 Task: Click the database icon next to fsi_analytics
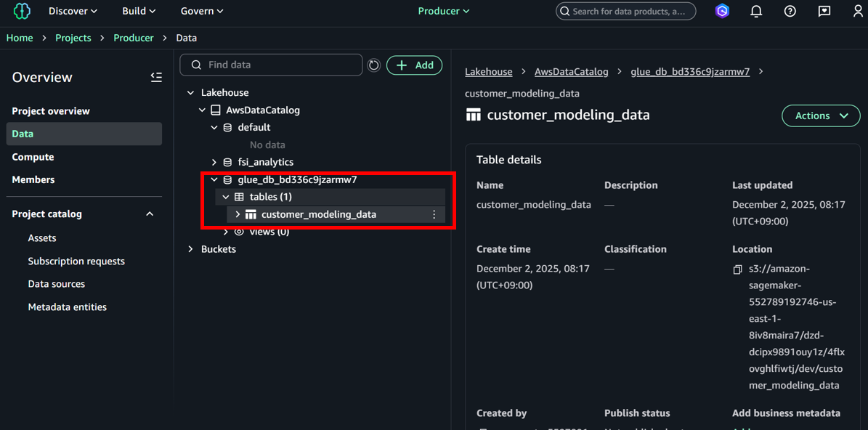point(227,162)
